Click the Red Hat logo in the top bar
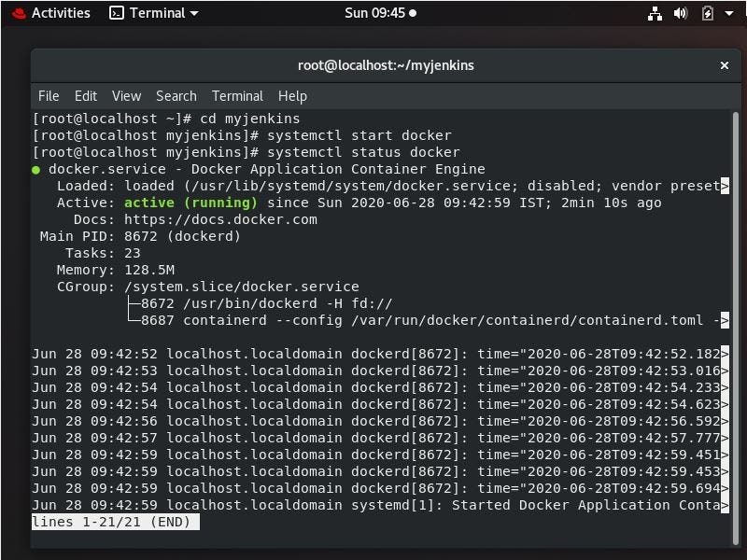 pos(19,13)
